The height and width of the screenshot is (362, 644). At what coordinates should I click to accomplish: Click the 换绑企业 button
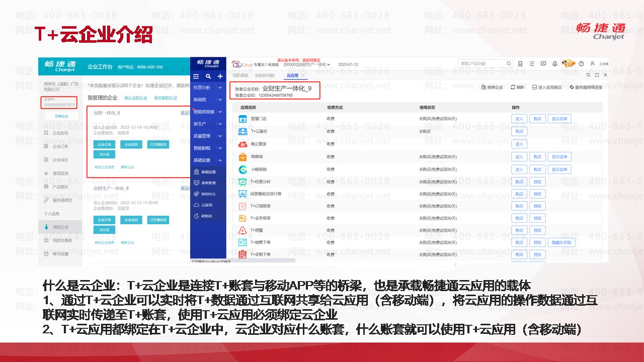(x=492, y=87)
